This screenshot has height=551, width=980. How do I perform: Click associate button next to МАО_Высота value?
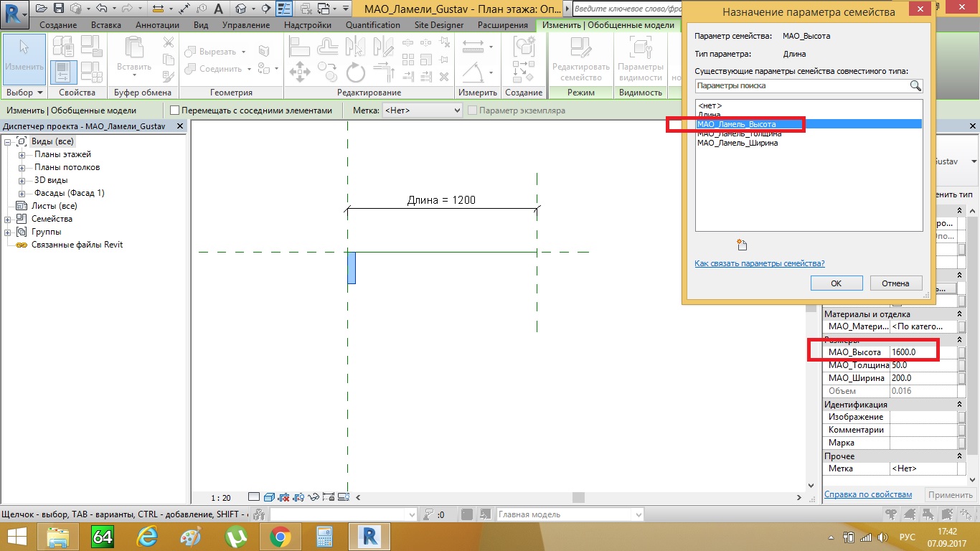click(x=962, y=352)
